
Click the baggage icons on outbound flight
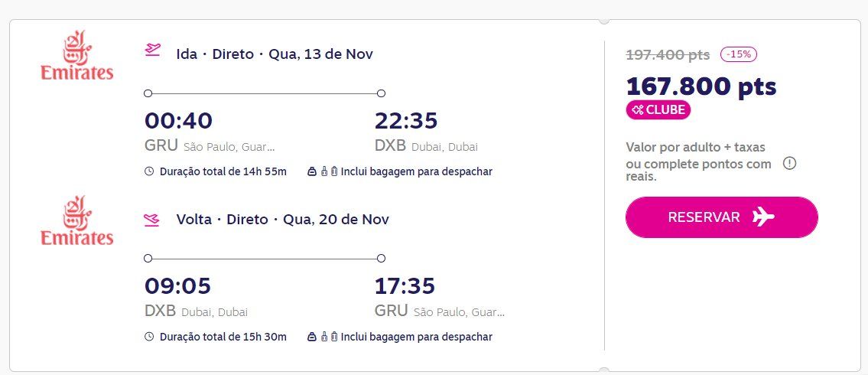[323, 171]
